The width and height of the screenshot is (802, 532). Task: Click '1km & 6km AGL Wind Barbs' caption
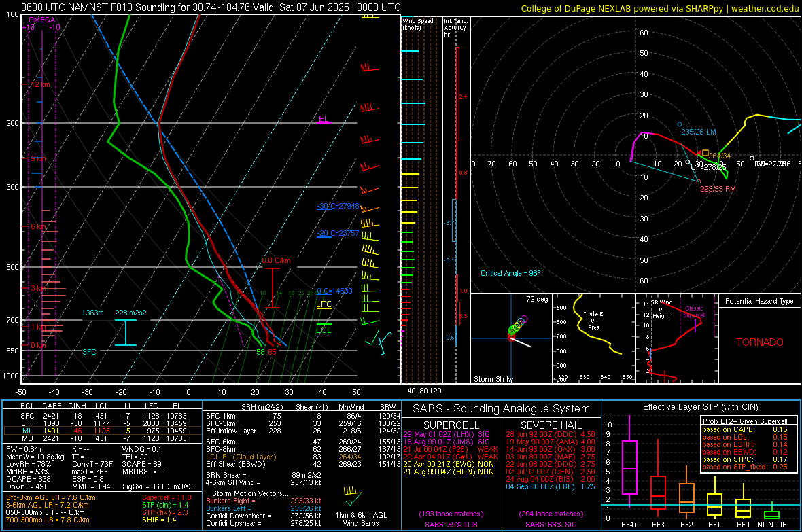coord(361,519)
